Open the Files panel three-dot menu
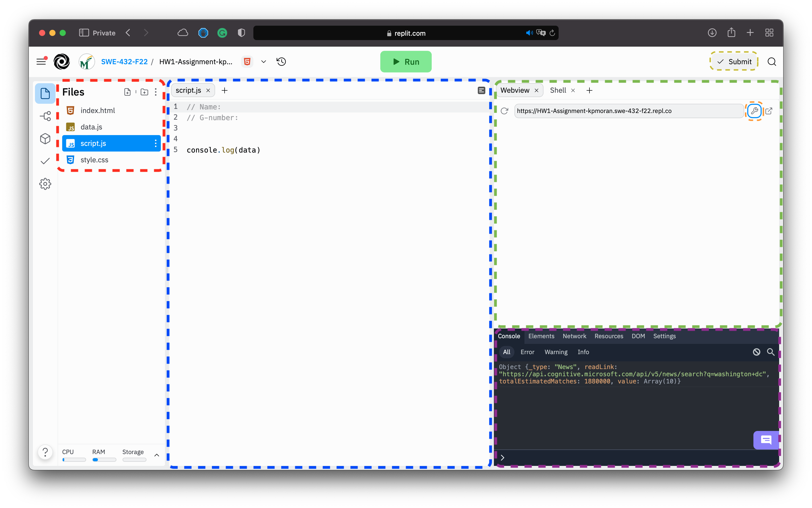 tap(156, 92)
